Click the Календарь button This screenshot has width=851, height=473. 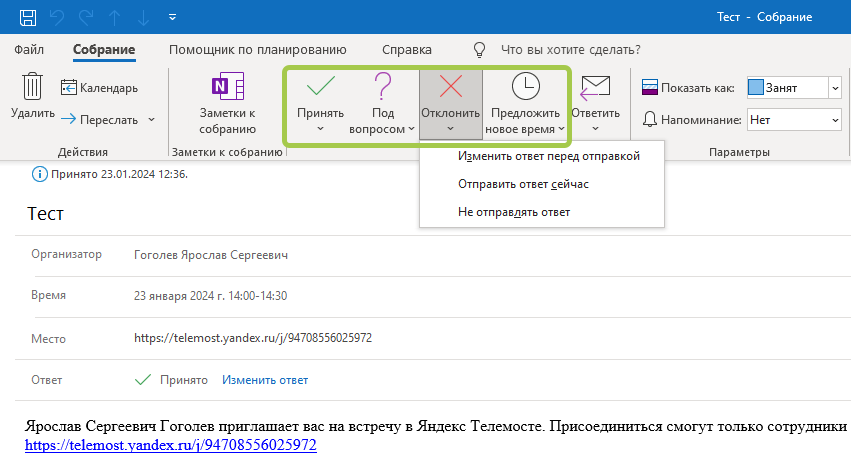pyautogui.click(x=99, y=87)
